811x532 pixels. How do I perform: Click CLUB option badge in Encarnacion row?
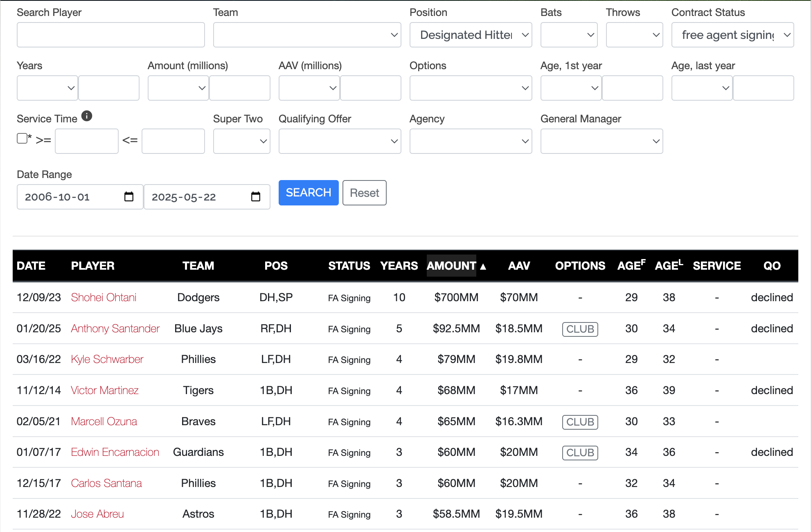(580, 453)
